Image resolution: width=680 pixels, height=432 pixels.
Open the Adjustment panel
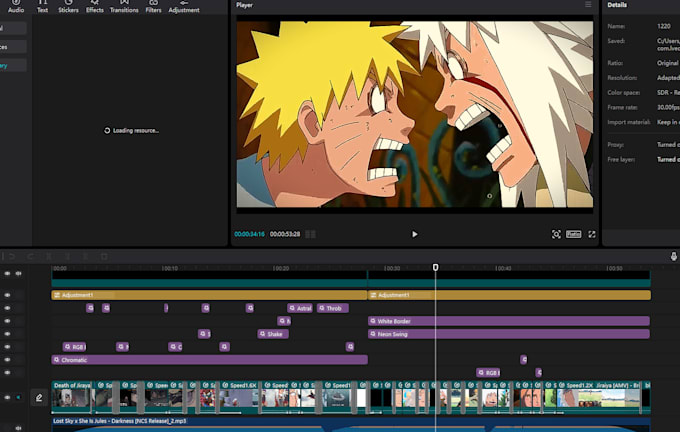(x=184, y=7)
